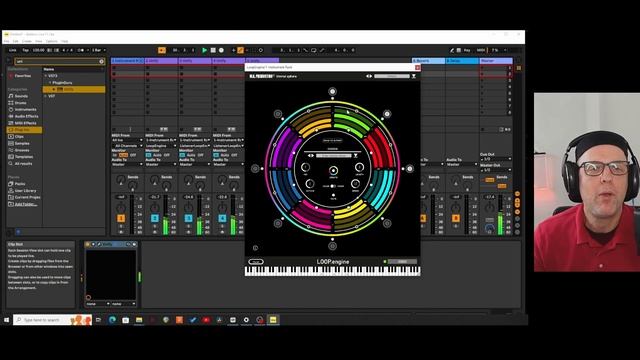Enable the Draw Mode pencil icon
Screen dimensions: 640x360
[x=452, y=50]
